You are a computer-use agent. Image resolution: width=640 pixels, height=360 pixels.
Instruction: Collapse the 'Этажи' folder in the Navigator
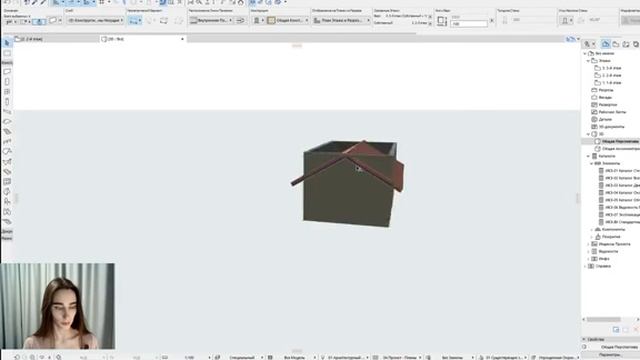click(x=588, y=60)
